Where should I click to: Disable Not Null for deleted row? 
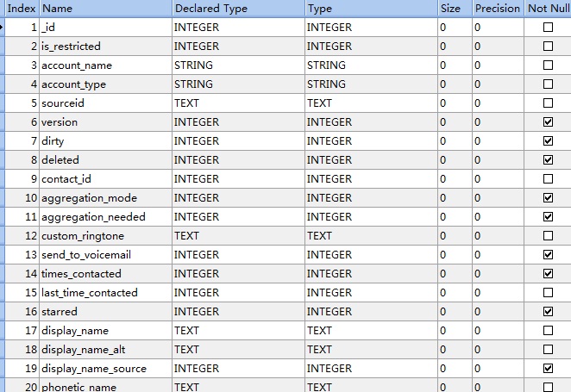coord(548,159)
